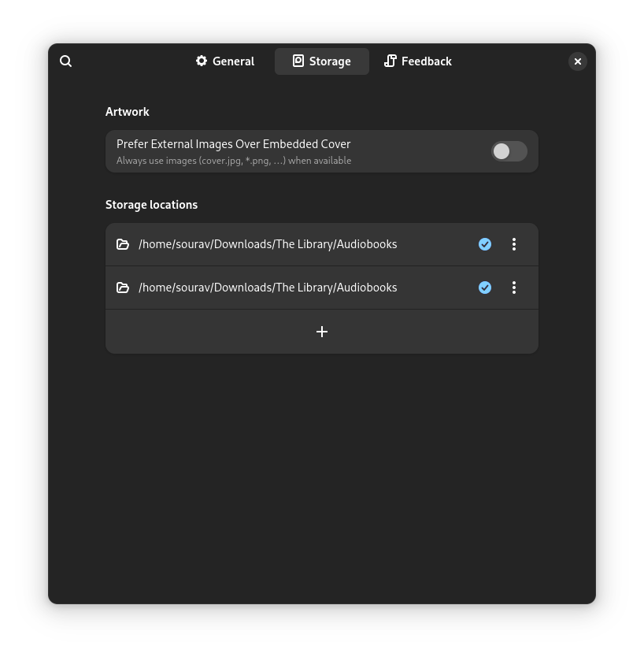Screen dimensions: 644x657
Task: Select the Storage tab label
Action: [x=330, y=61]
